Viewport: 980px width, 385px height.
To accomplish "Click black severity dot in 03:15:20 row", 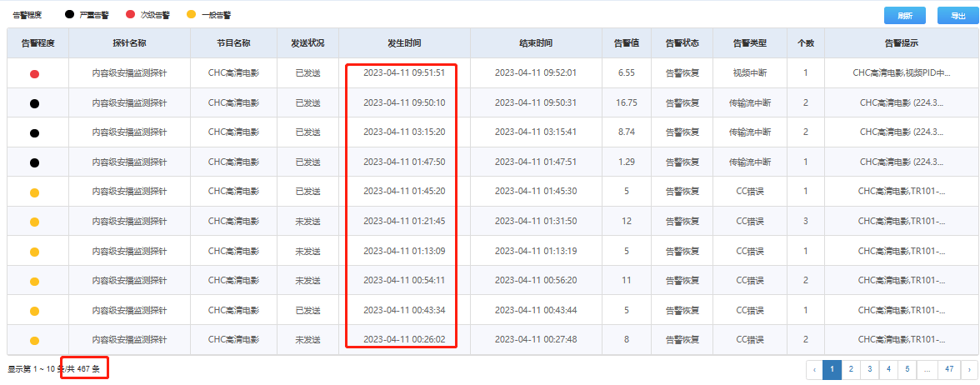I will point(34,133).
